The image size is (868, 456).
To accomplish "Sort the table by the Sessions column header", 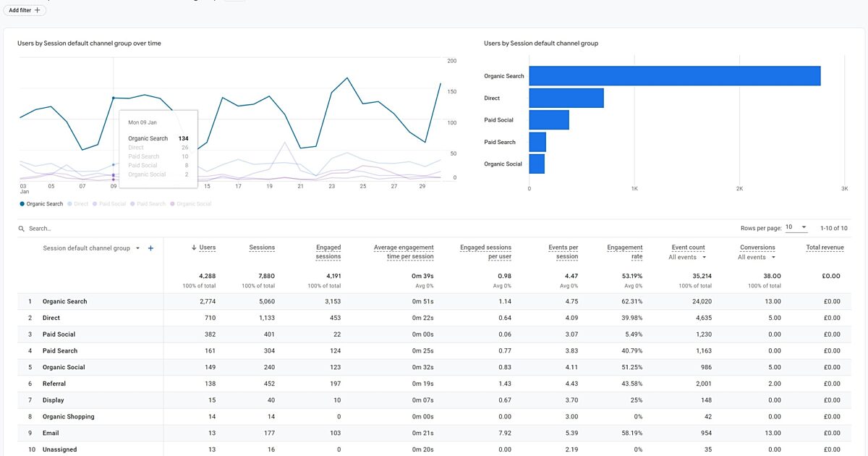I will pyautogui.click(x=262, y=247).
